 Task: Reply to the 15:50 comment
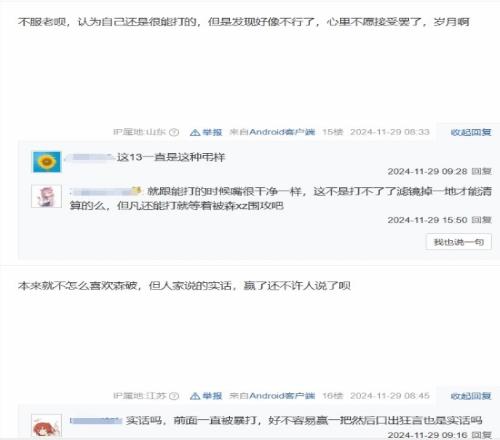[482, 220]
